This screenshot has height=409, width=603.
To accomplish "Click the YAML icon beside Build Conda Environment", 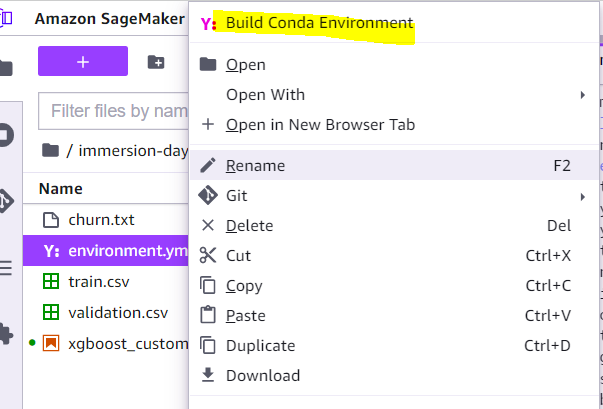I will pyautogui.click(x=208, y=24).
